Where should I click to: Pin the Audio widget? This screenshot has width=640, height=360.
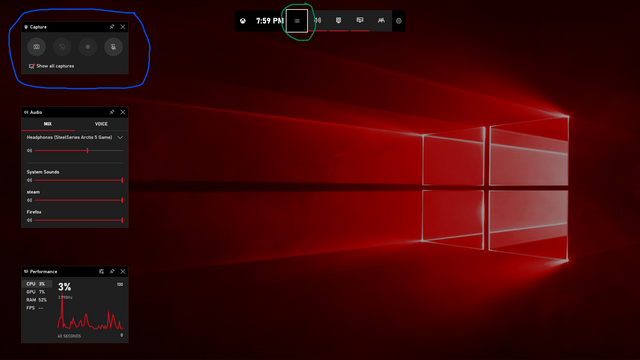(x=112, y=112)
